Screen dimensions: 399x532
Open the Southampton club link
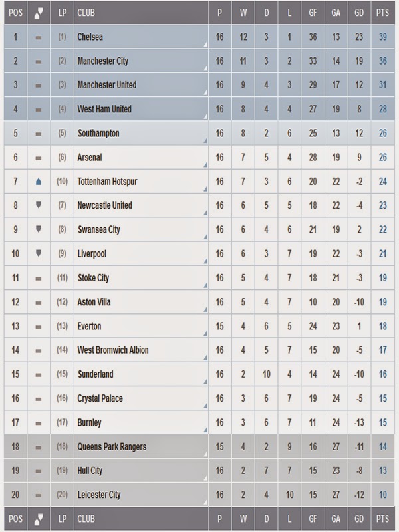tap(98, 133)
